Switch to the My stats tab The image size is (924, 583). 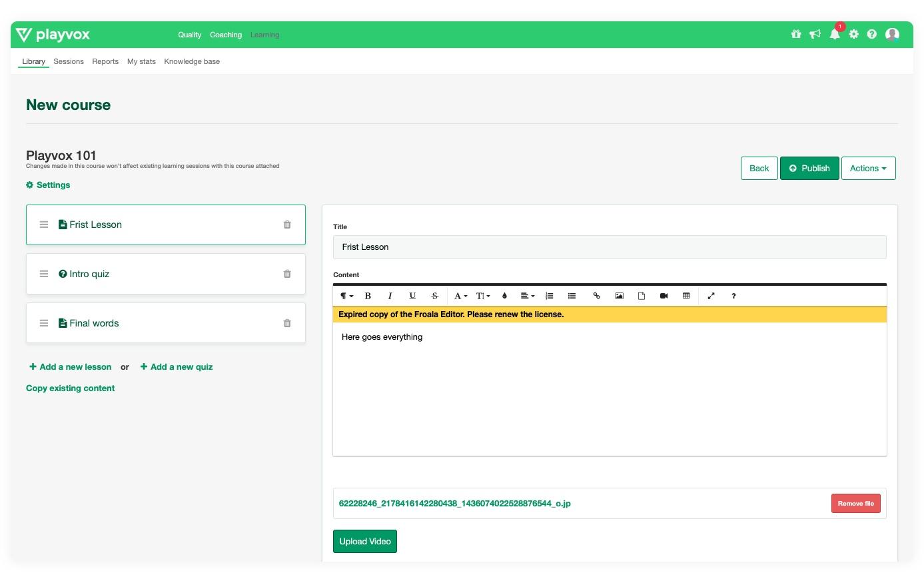pyautogui.click(x=141, y=61)
